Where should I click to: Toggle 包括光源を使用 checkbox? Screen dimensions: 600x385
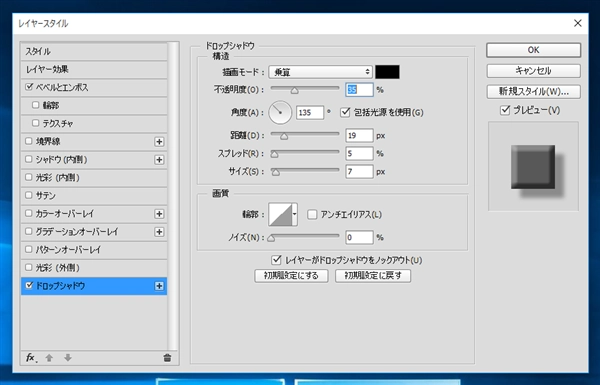(345, 112)
